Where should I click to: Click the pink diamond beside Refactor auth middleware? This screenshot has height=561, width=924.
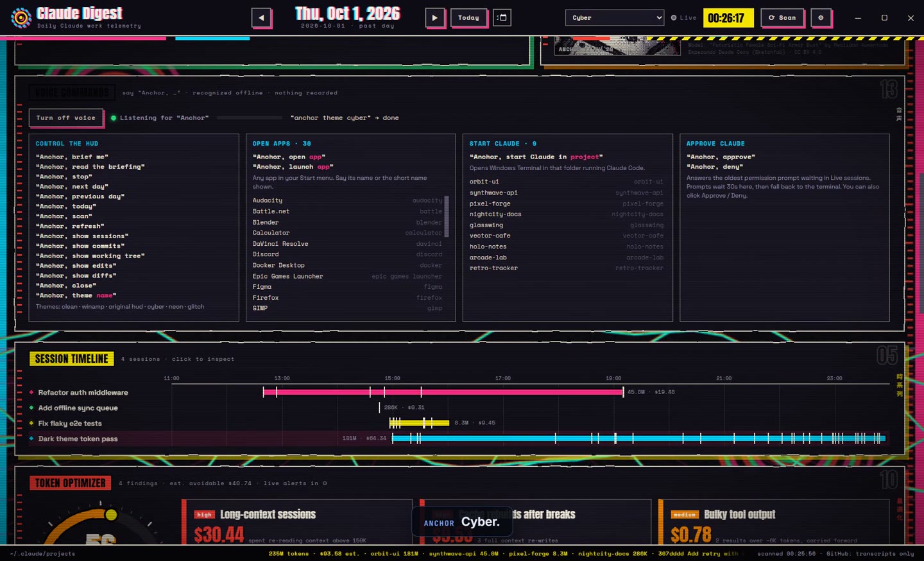point(31,392)
